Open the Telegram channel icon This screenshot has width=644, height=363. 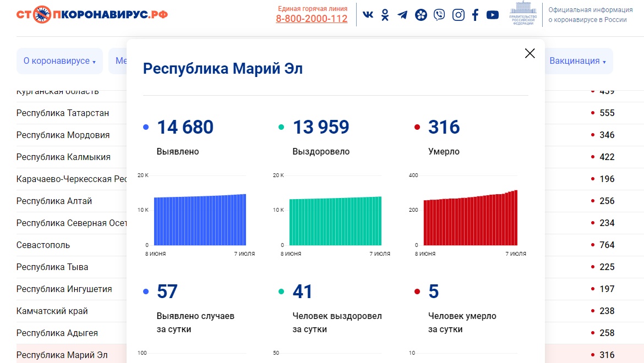pyautogui.click(x=402, y=15)
